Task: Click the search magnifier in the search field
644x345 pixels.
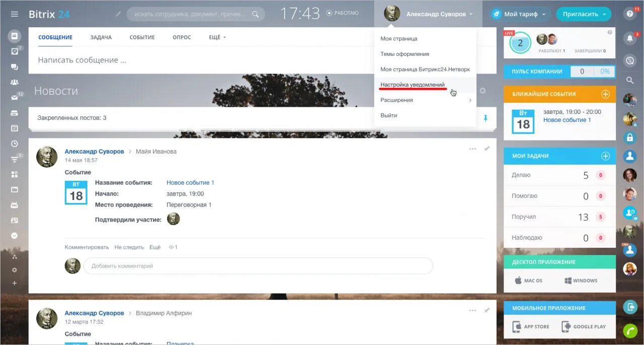Action: tap(256, 14)
